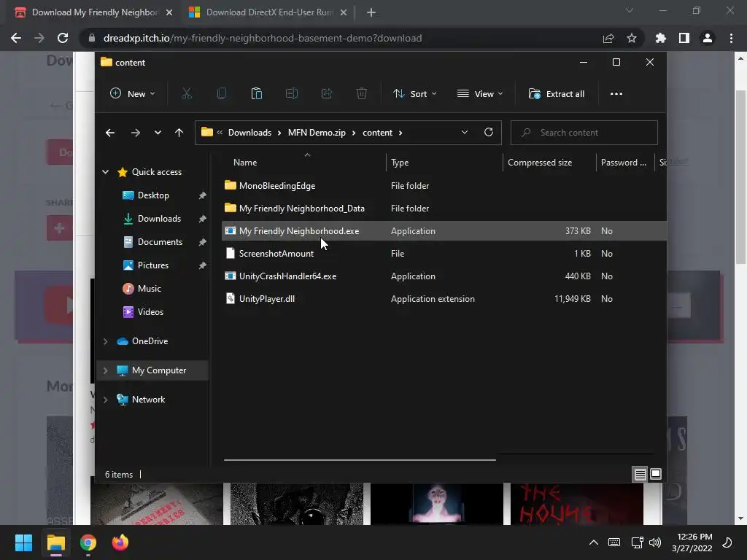This screenshot has height=560, width=747.
Task: Expand the My Computer tree node
Action: [x=105, y=370]
